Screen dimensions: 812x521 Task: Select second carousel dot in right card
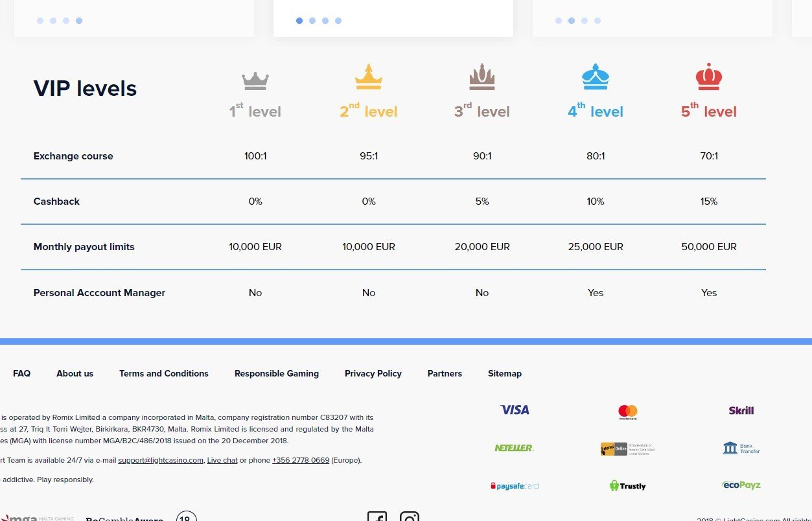(x=572, y=21)
